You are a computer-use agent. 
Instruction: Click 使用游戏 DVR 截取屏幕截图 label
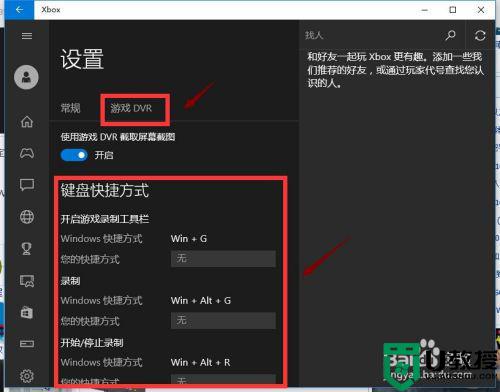(x=118, y=137)
